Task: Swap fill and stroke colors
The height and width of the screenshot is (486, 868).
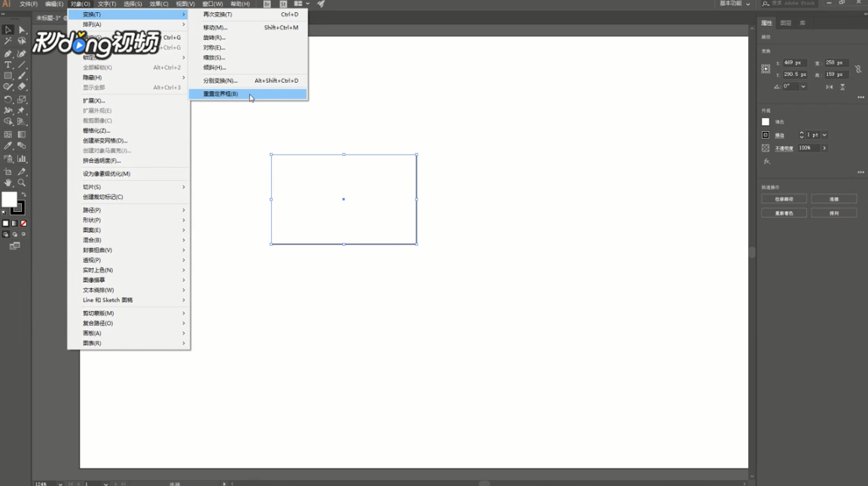Action: (x=24, y=194)
